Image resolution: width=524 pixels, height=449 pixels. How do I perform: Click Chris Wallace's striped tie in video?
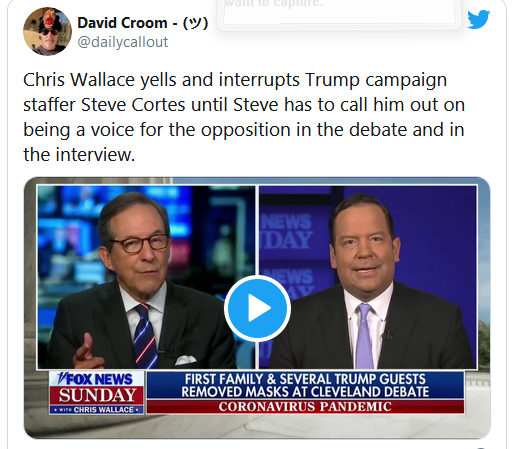(146, 336)
